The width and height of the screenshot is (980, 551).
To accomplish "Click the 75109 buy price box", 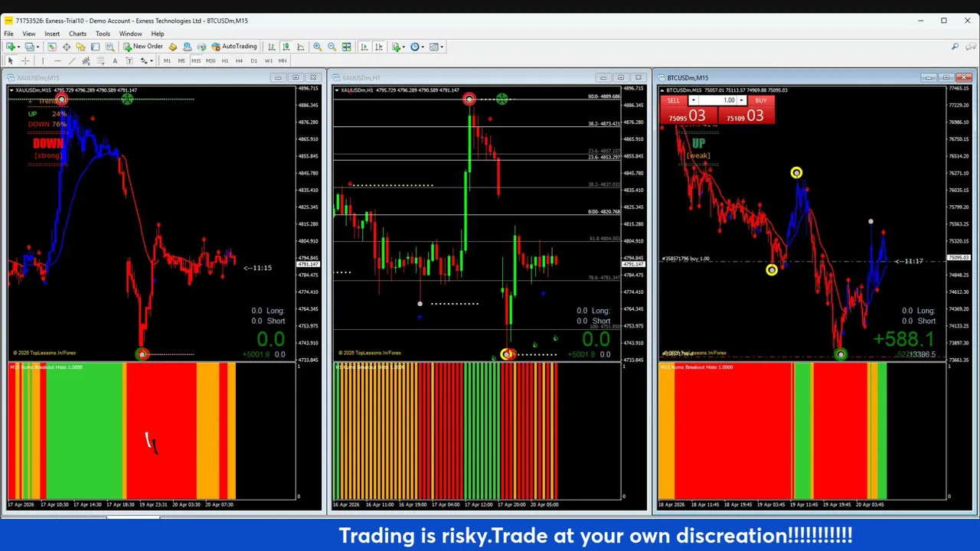I will (746, 116).
